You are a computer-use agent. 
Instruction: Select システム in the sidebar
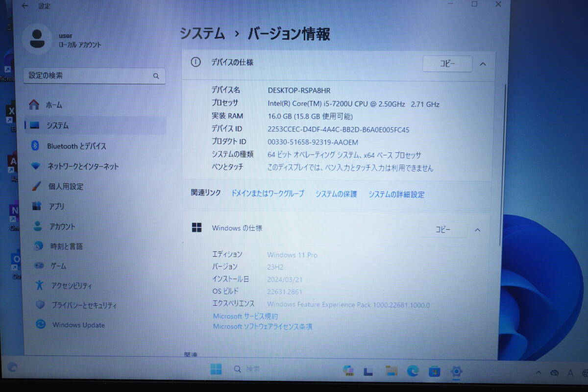[95, 125]
